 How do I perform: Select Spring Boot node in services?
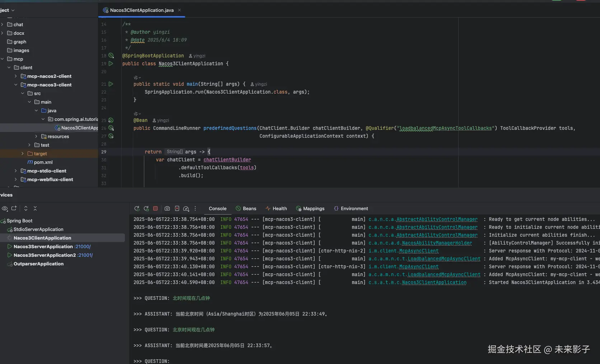[x=17, y=221]
